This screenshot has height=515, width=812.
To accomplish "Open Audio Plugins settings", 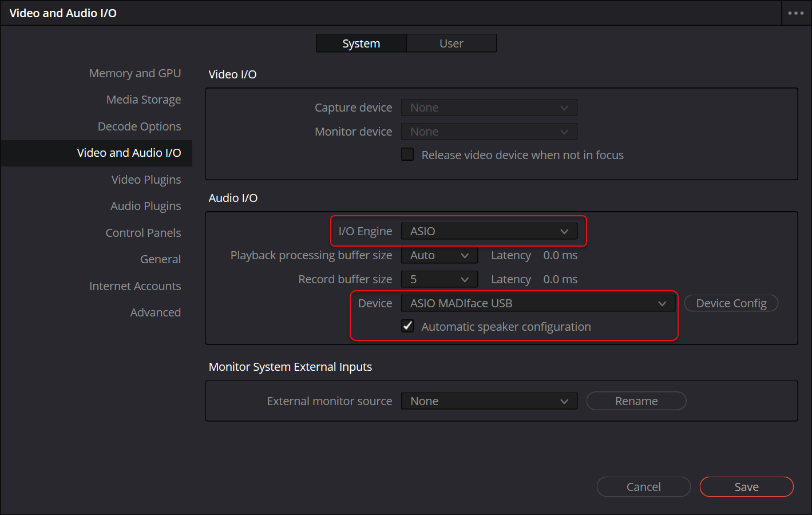I will coord(145,206).
